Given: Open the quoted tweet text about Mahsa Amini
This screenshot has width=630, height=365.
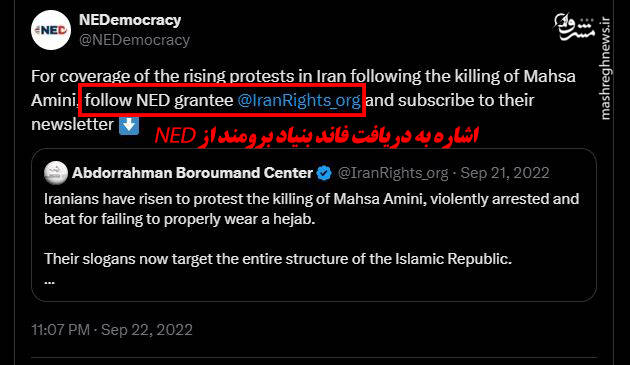Looking at the screenshot, I should coord(311,209).
